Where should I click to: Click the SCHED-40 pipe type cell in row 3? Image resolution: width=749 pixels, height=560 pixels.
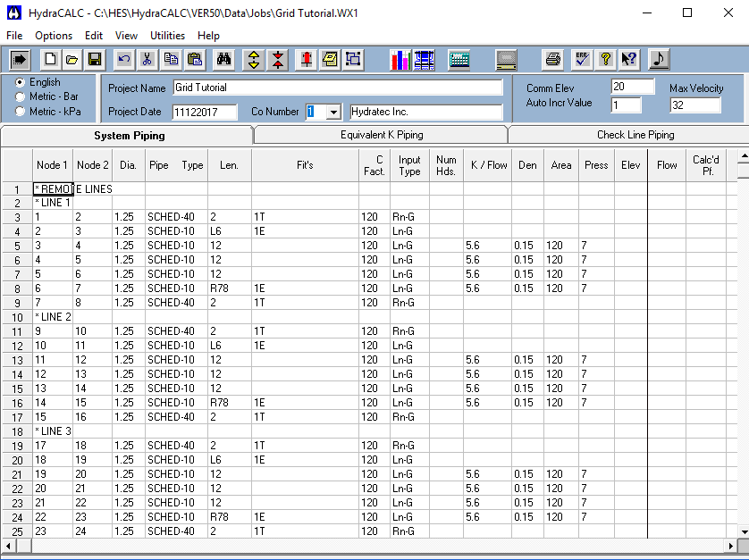point(176,217)
